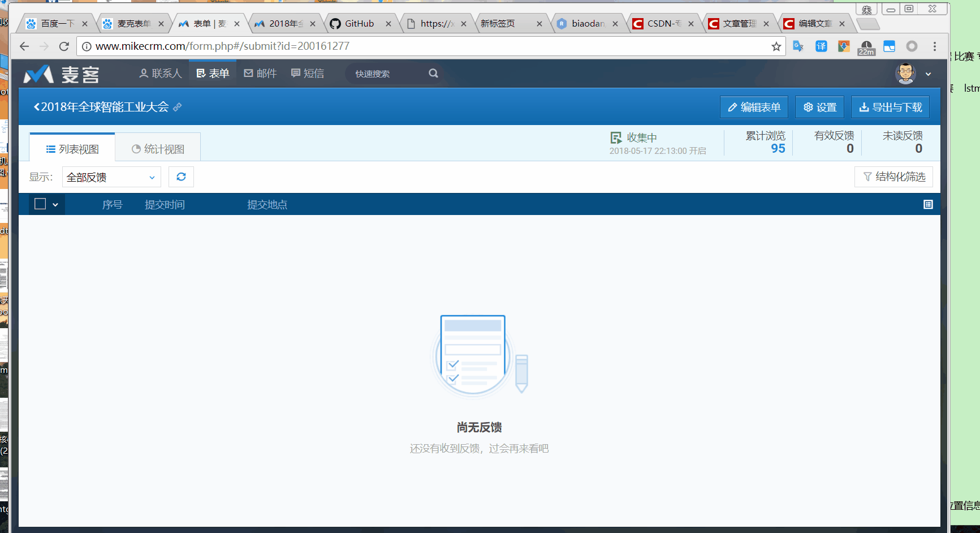The height and width of the screenshot is (533, 980).
Task: Close the 百度一下 browser tab
Action: (x=85, y=24)
